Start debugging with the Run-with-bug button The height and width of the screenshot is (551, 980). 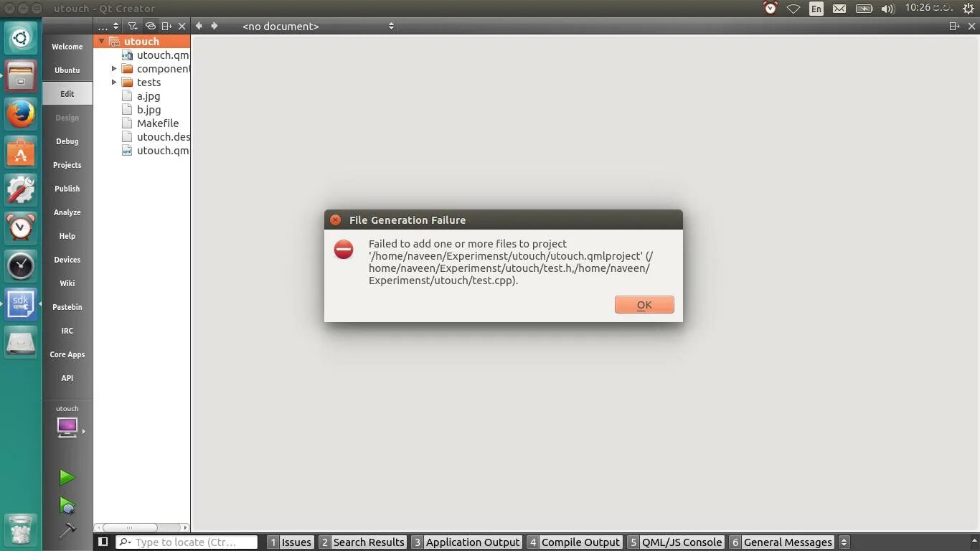coord(67,506)
